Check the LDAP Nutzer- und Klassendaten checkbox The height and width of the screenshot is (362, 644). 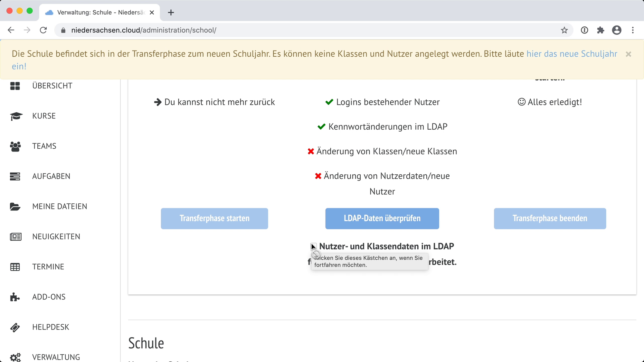pos(314,246)
